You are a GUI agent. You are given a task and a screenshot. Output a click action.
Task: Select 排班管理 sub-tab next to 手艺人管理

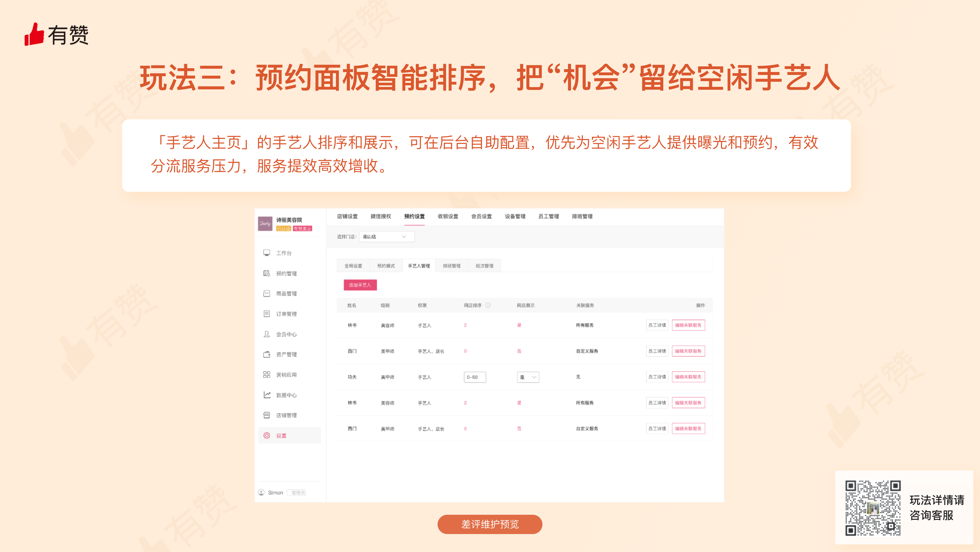[x=452, y=266]
